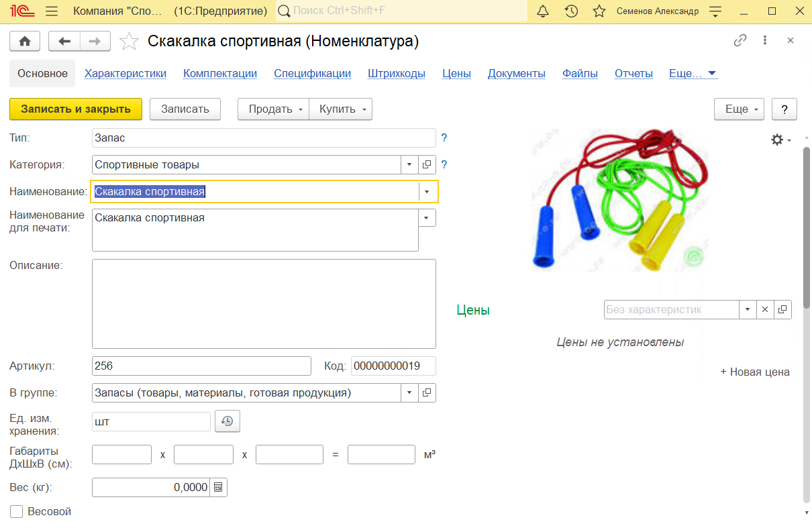Image resolution: width=812 pixels, height=532 pixels.
Task: Click the scrollbar down arrow
Action: coord(807,513)
